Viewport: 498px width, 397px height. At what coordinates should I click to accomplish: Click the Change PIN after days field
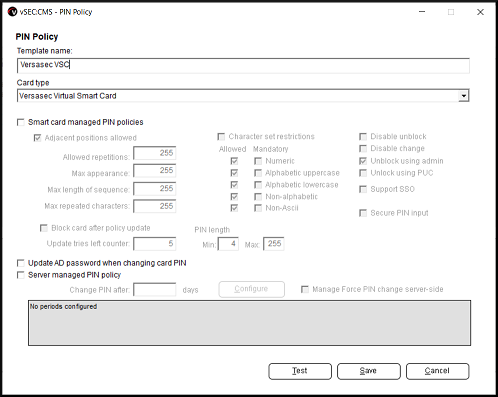(x=155, y=290)
